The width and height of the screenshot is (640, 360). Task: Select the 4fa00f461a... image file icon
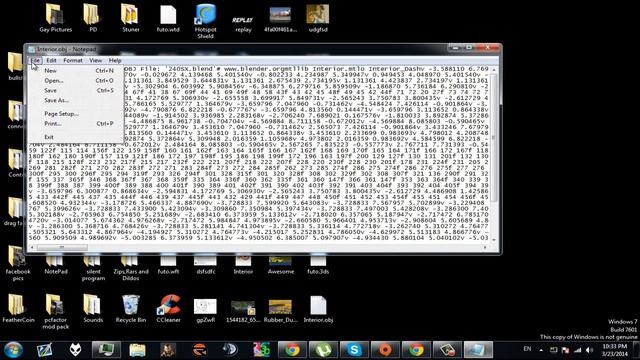(x=280, y=18)
